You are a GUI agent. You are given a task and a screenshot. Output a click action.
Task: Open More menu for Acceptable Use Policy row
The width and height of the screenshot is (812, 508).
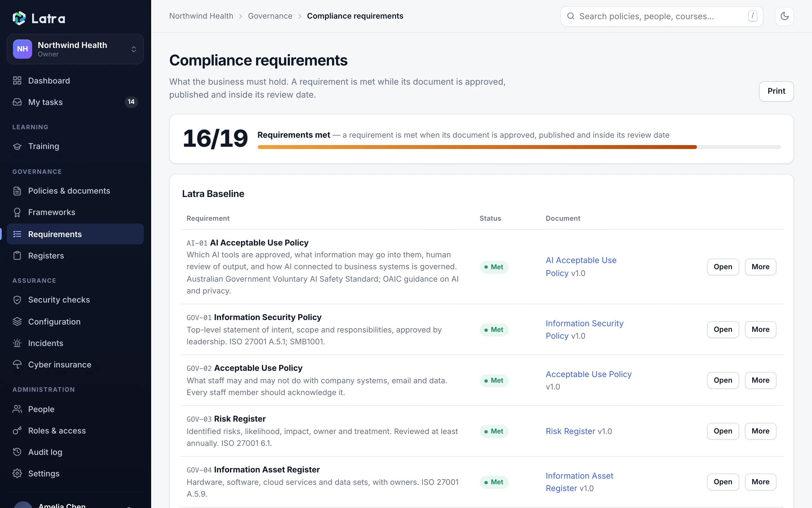coord(760,380)
